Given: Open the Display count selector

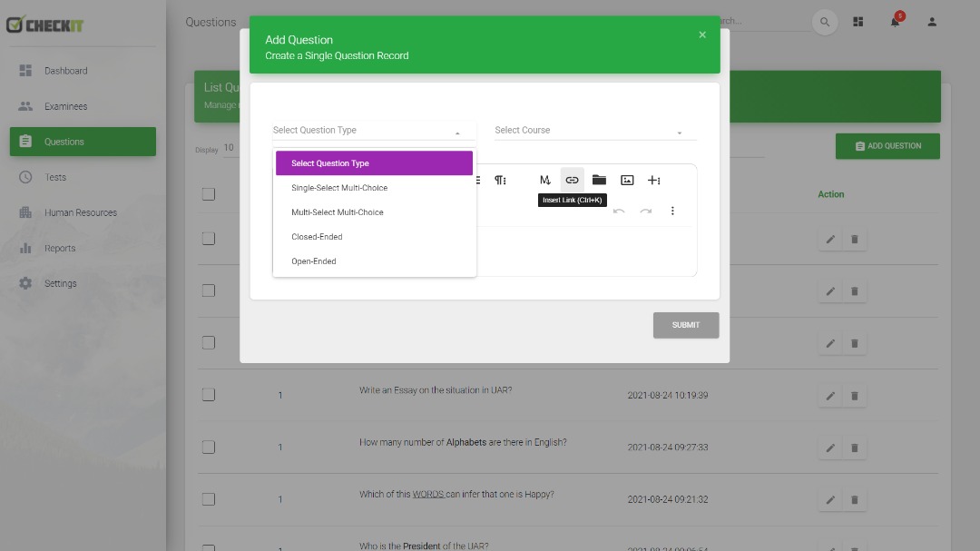Looking at the screenshot, I should click(230, 148).
